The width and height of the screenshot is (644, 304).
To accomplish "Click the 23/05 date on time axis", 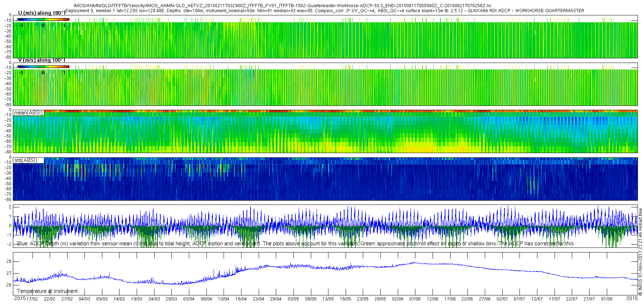I will tap(362, 299).
